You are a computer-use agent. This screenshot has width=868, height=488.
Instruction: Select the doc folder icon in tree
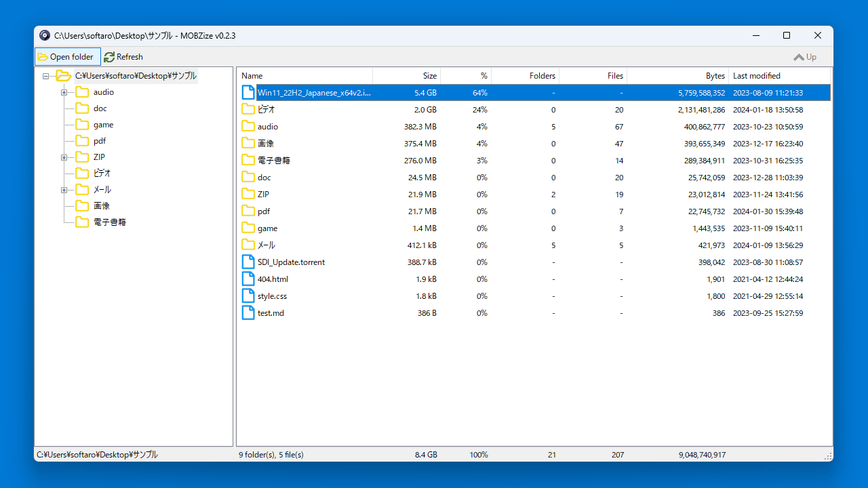[x=82, y=108]
